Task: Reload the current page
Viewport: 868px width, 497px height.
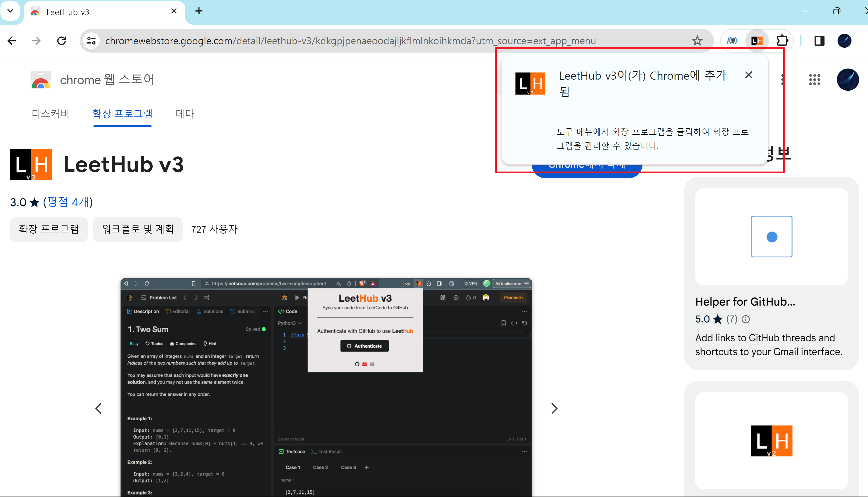Action: pos(62,41)
